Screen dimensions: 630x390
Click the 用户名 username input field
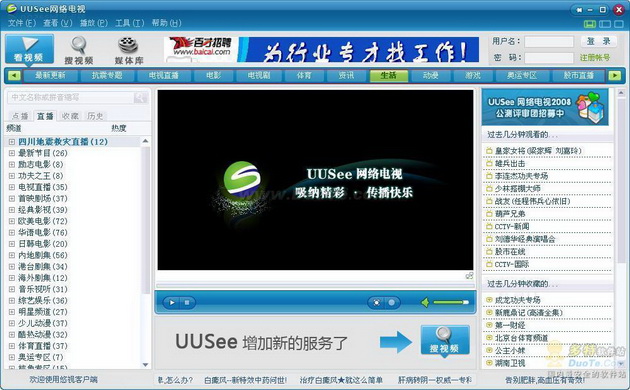coord(549,41)
